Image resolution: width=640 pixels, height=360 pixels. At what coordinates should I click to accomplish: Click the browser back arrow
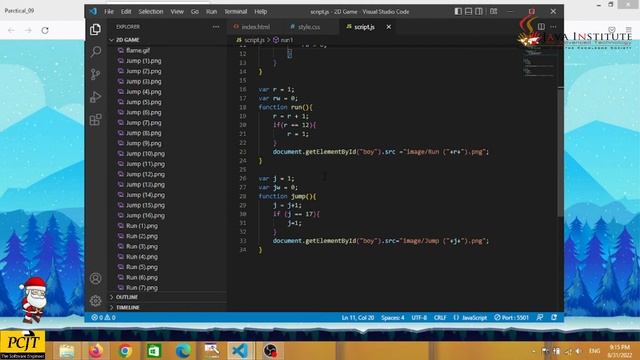(x=11, y=30)
